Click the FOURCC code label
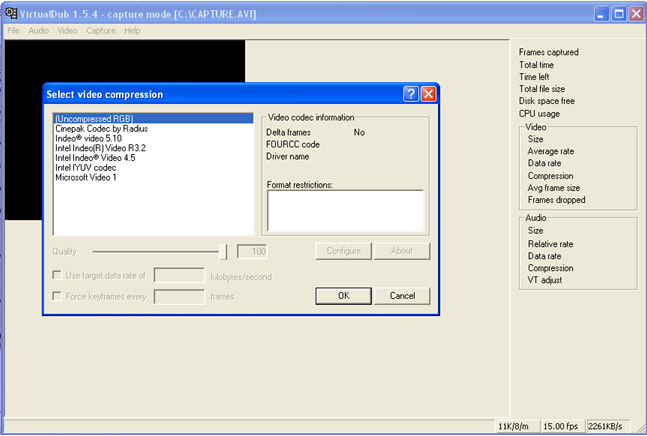 [x=293, y=144]
